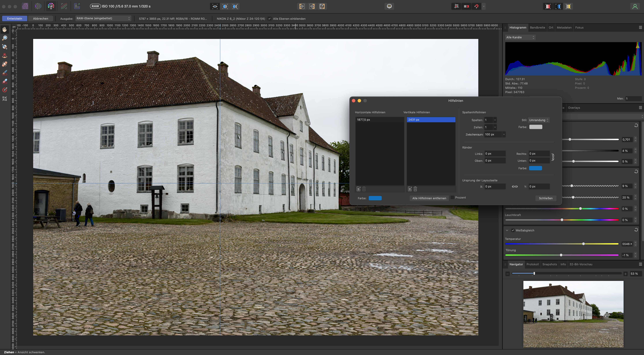This screenshot has height=355, width=644.
Task: Toggle the grid display button
Action: tap(457, 6)
